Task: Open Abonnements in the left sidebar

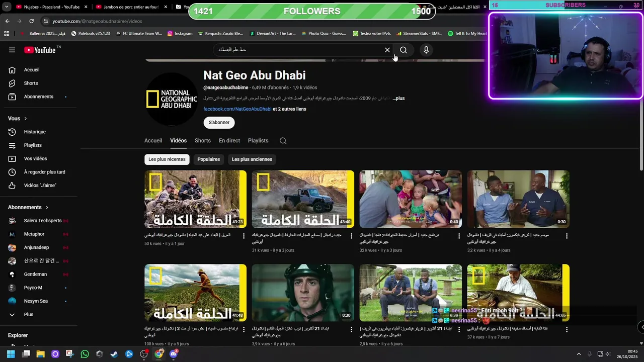Action: (x=38, y=97)
